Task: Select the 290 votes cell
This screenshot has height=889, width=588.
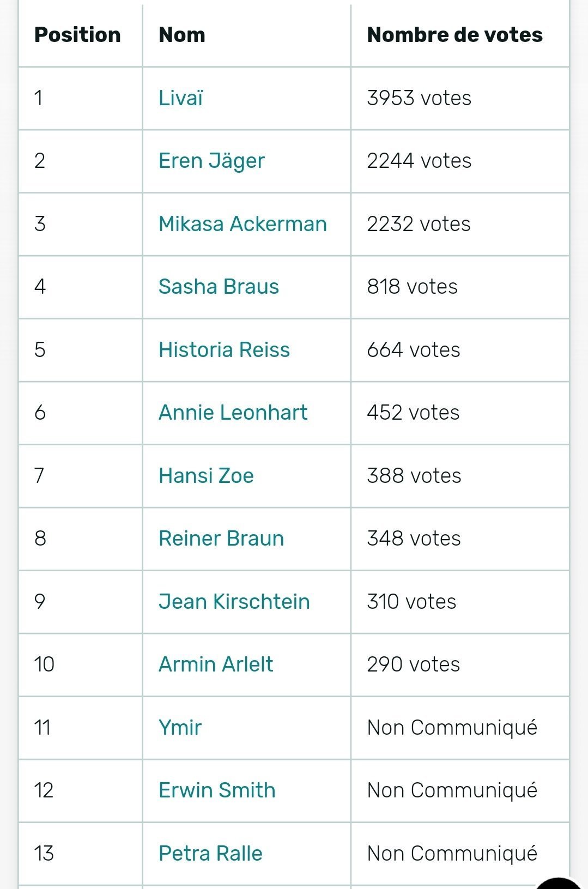Action: [x=460, y=665]
